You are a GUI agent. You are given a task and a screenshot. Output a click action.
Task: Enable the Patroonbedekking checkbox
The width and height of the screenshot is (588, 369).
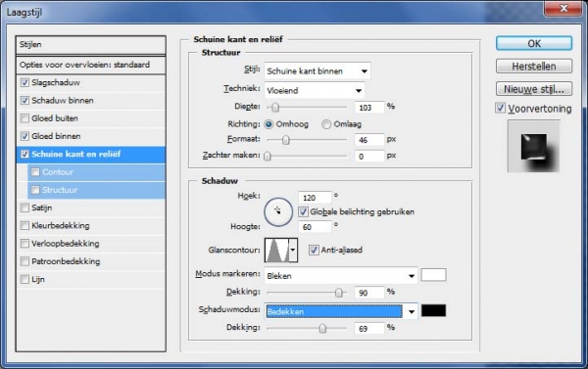(x=24, y=261)
